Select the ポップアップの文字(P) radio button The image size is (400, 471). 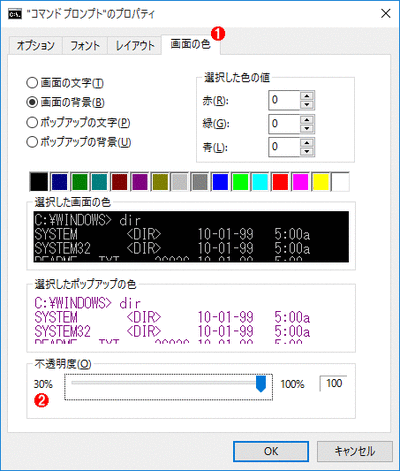click(x=78, y=122)
